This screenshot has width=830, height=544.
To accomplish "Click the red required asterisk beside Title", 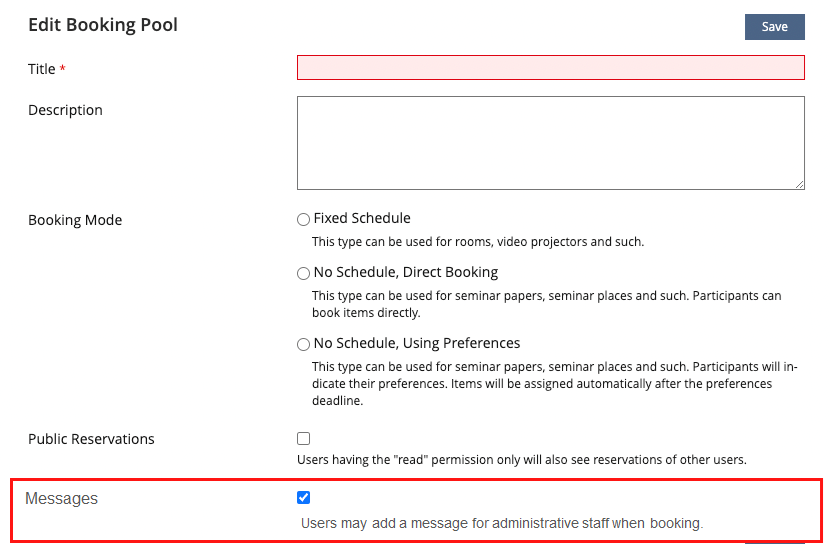I will (x=63, y=69).
